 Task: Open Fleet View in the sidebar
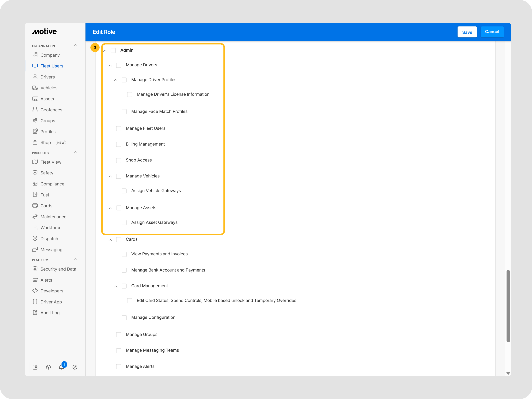point(51,162)
